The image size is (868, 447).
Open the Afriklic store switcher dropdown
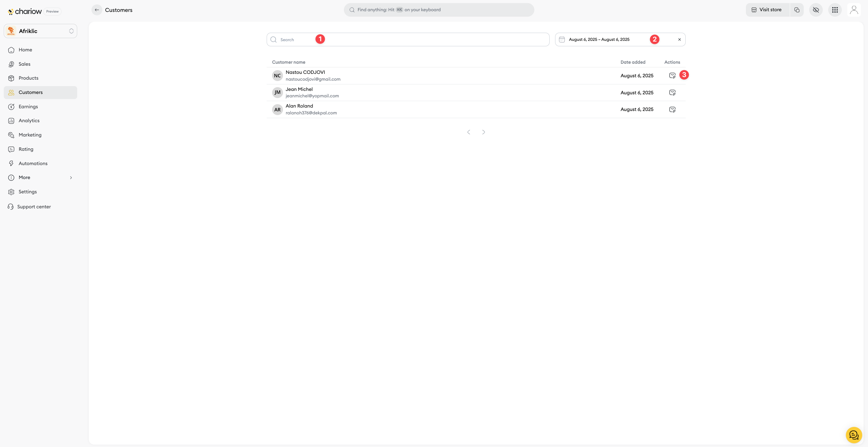coord(40,31)
